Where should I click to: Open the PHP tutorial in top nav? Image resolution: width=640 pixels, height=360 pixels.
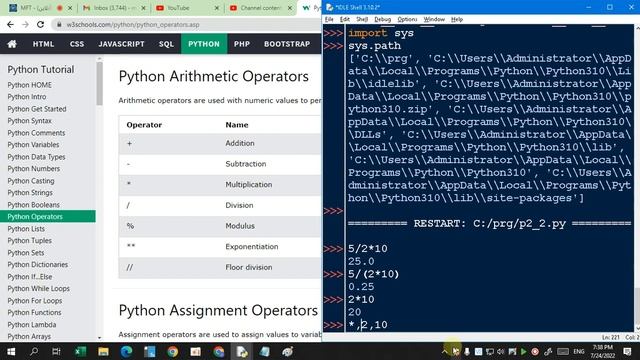click(242, 44)
